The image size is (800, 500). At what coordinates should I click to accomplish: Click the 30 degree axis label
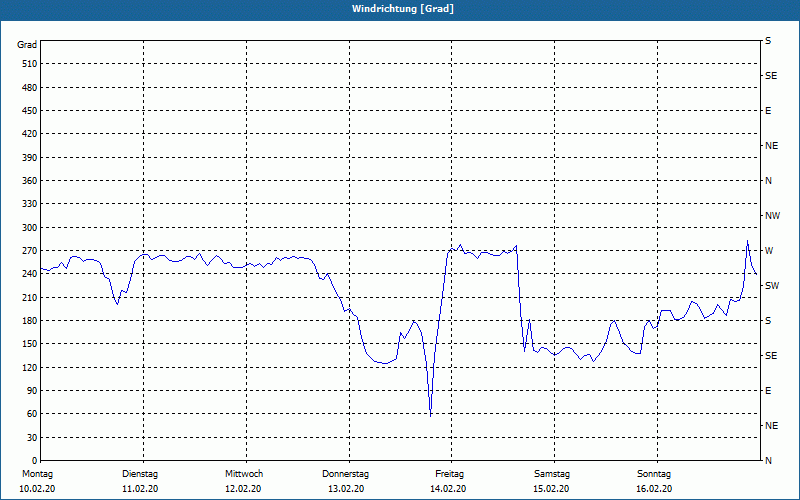coord(32,437)
